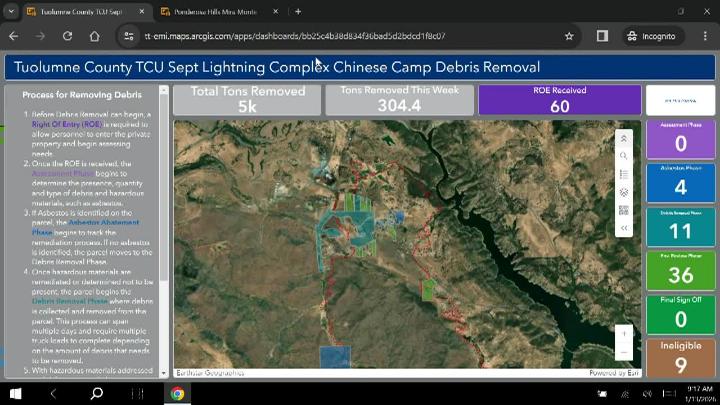Open the map legend panel
This screenshot has height=405, width=720.
(x=624, y=174)
